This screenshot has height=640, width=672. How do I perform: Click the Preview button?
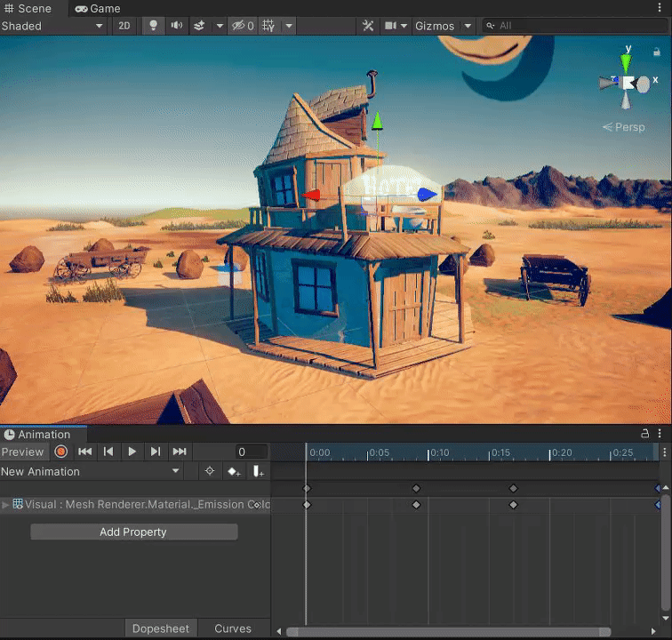coord(23,452)
